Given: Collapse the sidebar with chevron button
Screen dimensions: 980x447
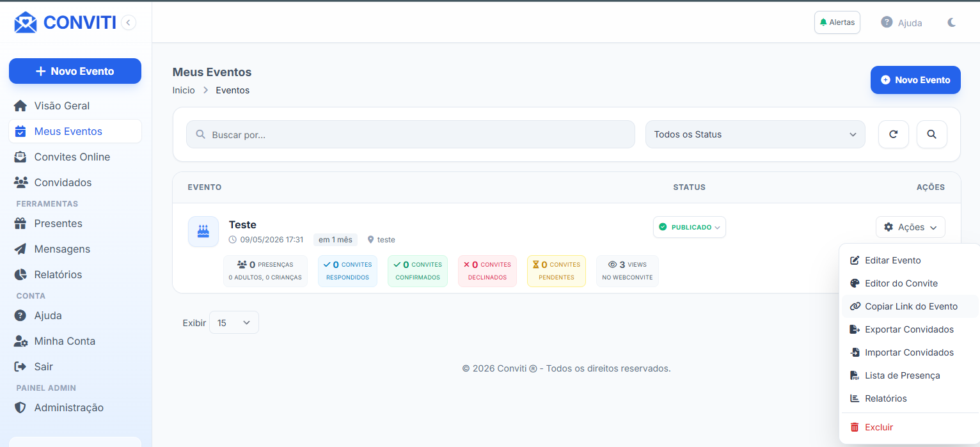Looking at the screenshot, I should click(x=128, y=22).
